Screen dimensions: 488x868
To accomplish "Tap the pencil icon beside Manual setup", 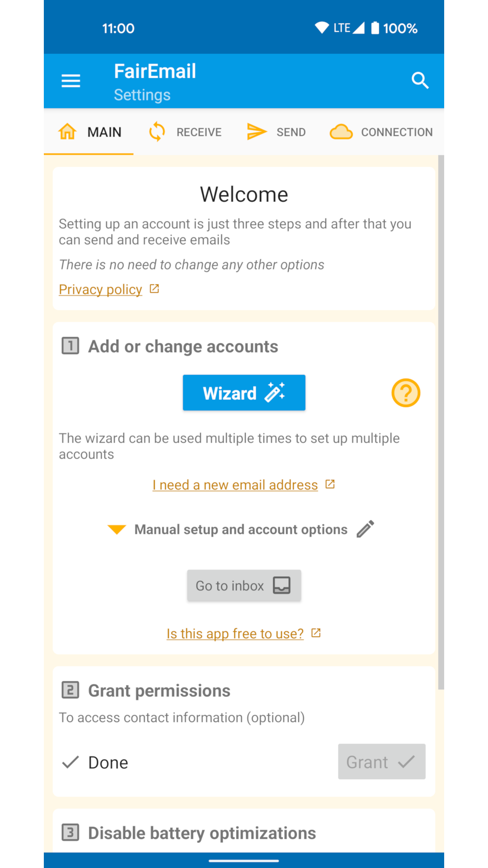I will click(365, 529).
